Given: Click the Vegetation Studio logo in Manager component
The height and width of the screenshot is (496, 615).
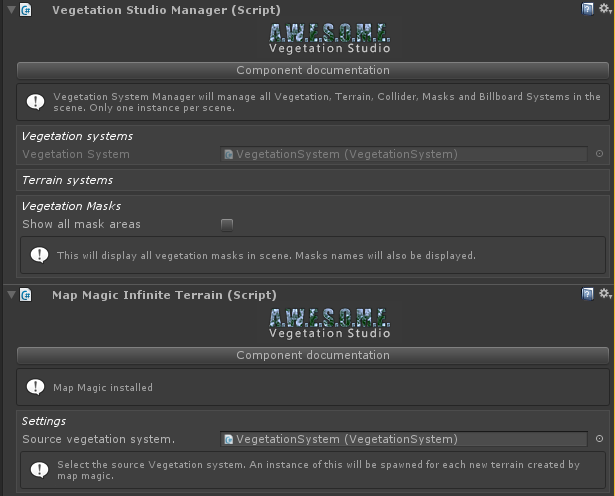Looking at the screenshot, I should [329, 38].
